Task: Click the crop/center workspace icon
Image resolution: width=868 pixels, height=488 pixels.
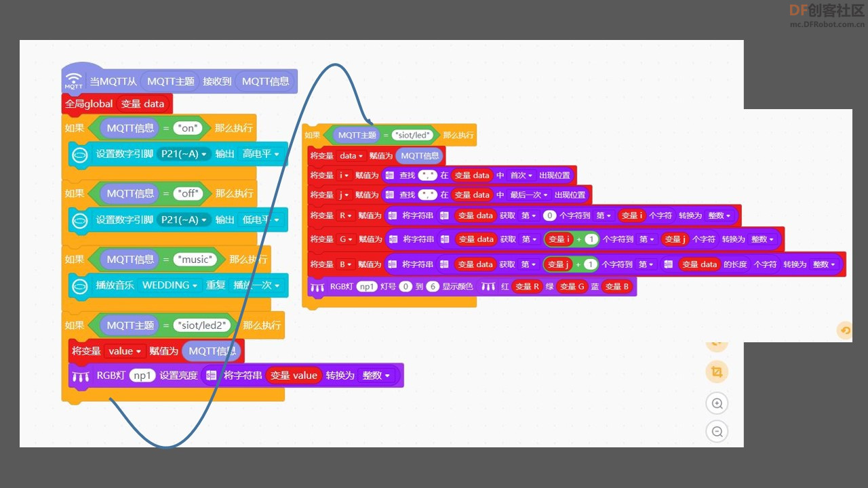Action: coord(717,371)
